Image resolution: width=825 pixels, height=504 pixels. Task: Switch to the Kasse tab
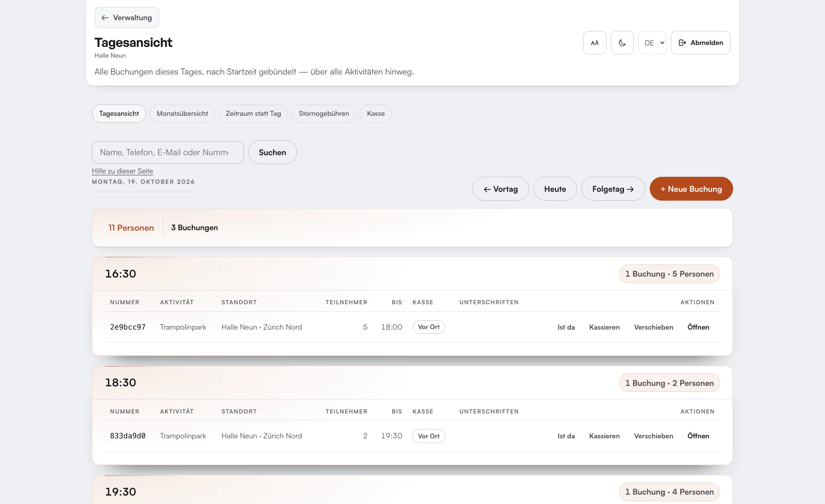pos(375,113)
